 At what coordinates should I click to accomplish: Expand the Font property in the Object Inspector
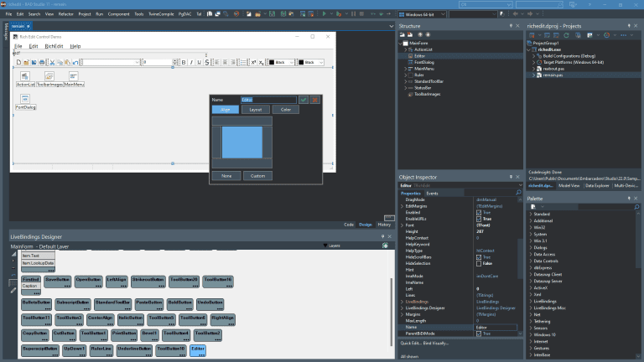[402, 225]
